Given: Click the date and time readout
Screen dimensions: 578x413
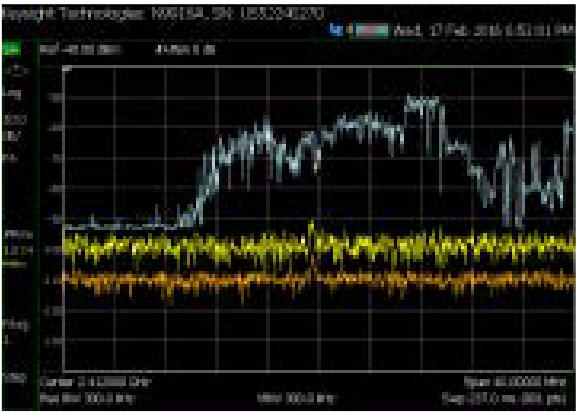Looking at the screenshot, I should (x=484, y=31).
